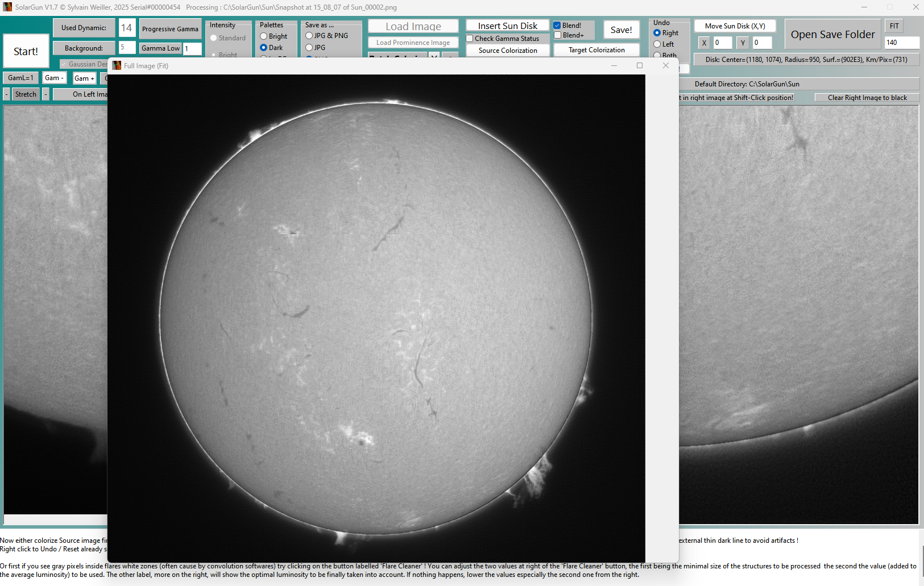Viewport: 924px width, 586px height.
Task: Click the full sun disk image preview
Action: (376, 318)
